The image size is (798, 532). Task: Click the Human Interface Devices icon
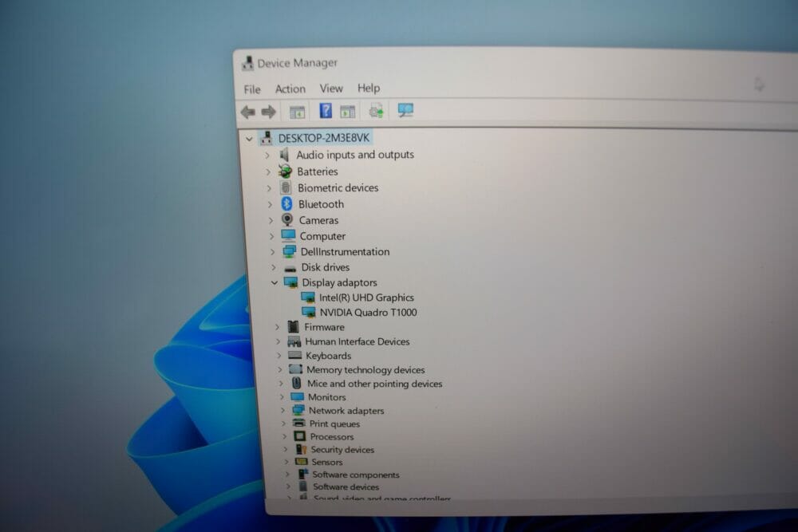pos(294,341)
